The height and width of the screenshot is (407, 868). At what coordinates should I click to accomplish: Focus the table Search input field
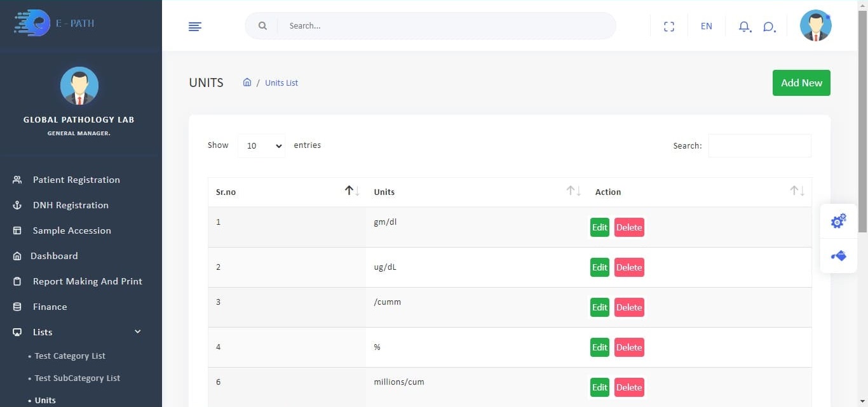point(759,145)
